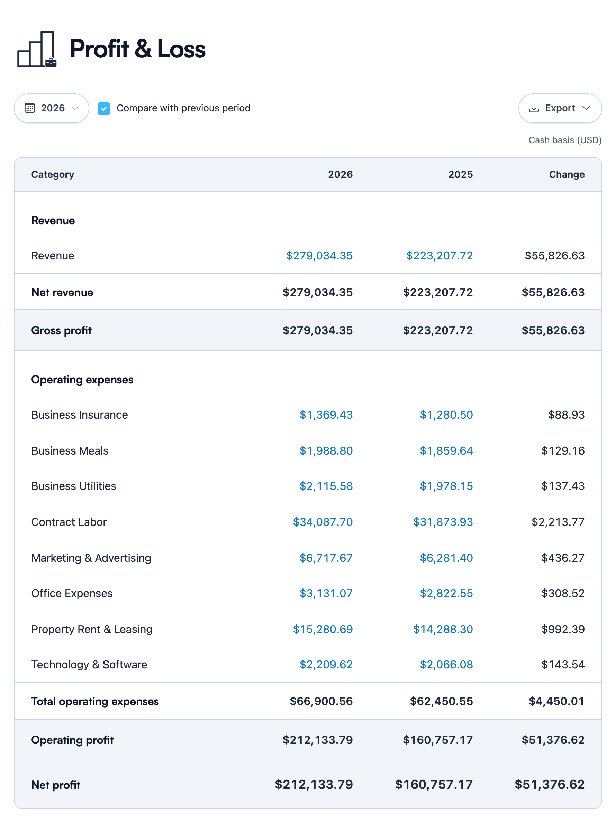This screenshot has height=840, width=616.
Task: Click Business Meals change value $129.16
Action: [x=563, y=450]
